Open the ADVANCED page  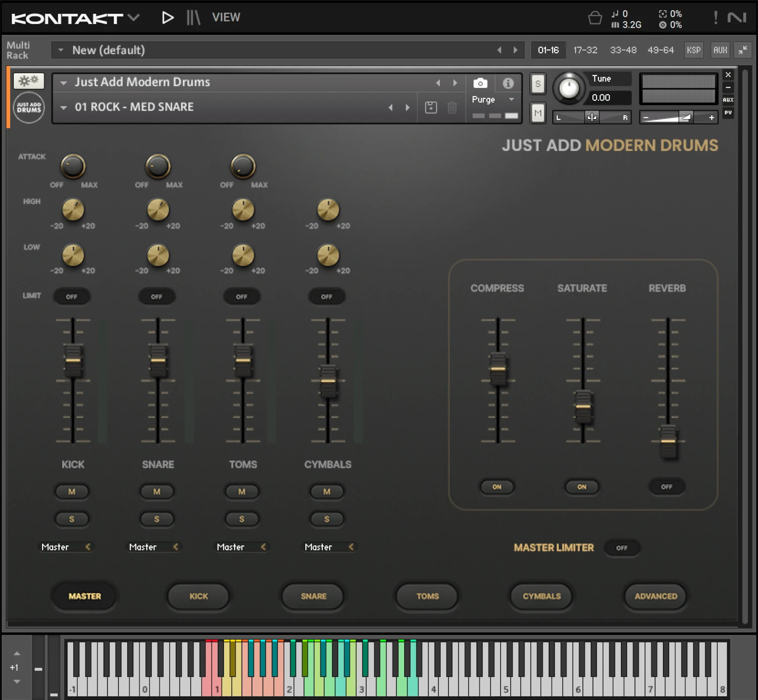[655, 596]
